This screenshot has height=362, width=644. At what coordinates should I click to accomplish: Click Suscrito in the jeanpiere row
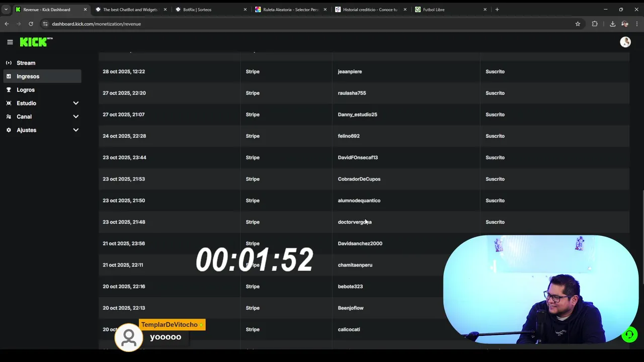[495, 71]
